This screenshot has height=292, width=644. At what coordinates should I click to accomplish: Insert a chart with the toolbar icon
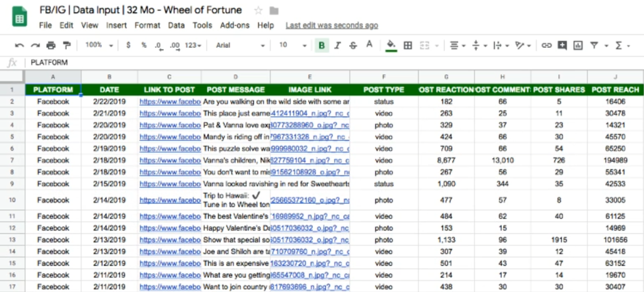578,45
